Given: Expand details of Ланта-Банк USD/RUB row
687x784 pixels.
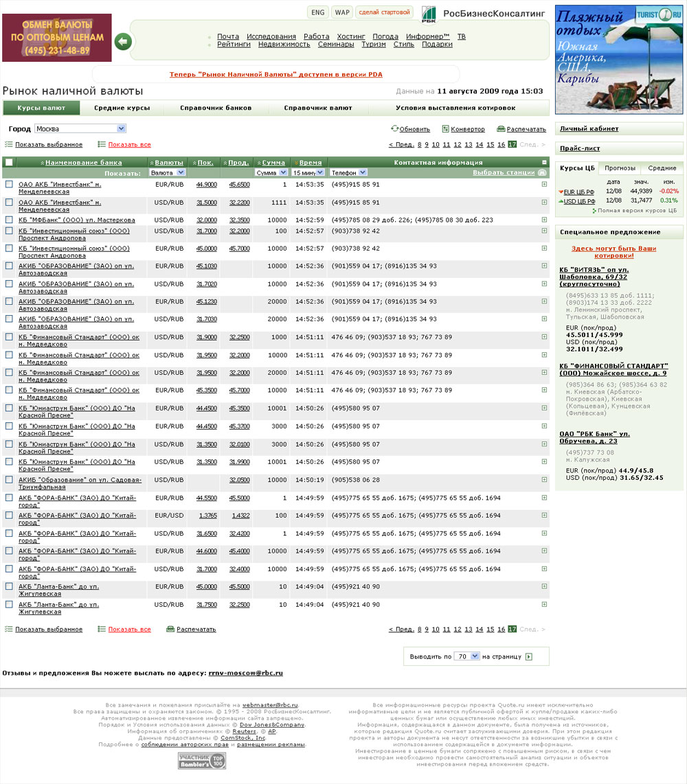Looking at the screenshot, I should click(x=544, y=605).
